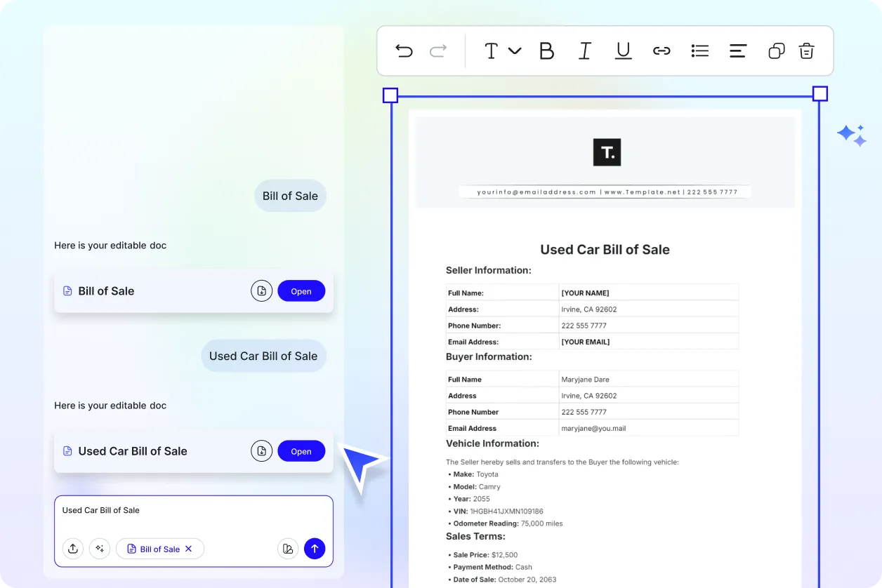Click the 'Used Car Bill of Sale' chat bubble

pyautogui.click(x=263, y=356)
